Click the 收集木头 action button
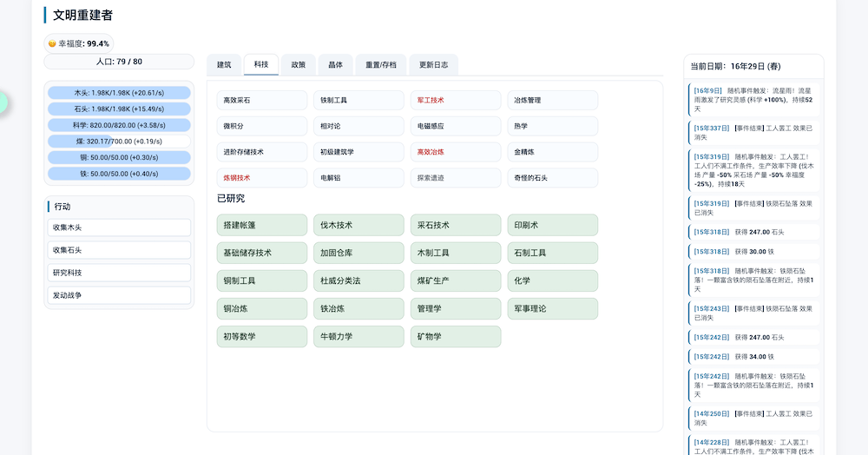Image resolution: width=868 pixels, height=455 pixels. click(x=119, y=227)
